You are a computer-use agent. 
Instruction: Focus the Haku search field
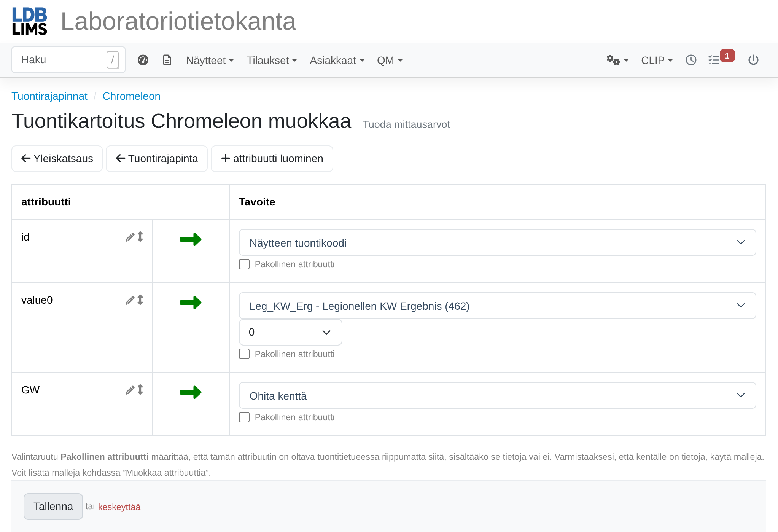(68, 60)
